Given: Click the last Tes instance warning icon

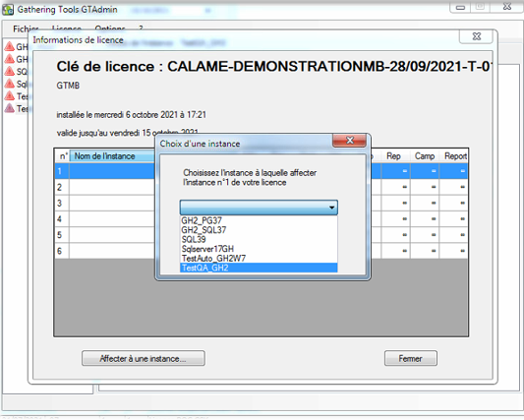Looking at the screenshot, I should [10, 108].
